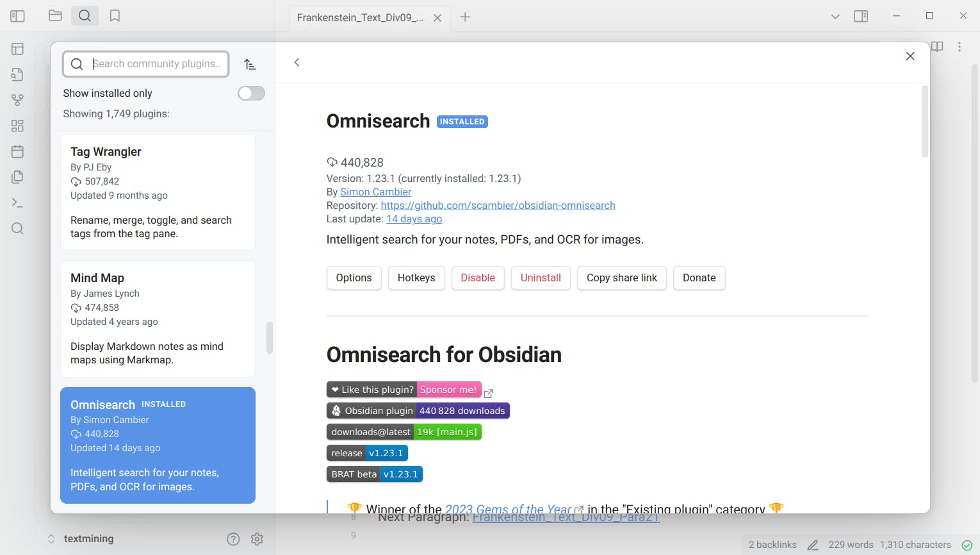Select the Omnisearch plugin card in the list
The width and height of the screenshot is (980, 555).
[x=158, y=445]
